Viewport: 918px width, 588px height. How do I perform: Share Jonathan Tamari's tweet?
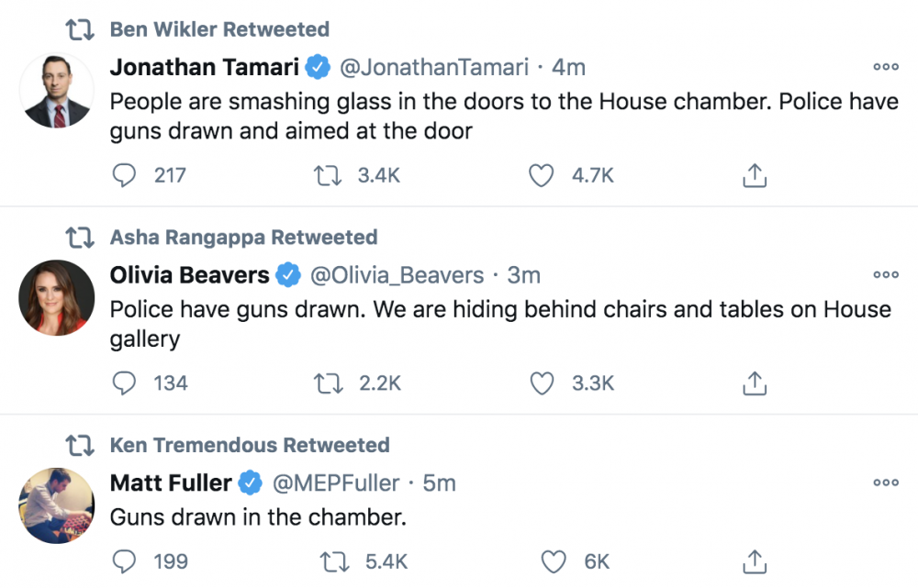tap(755, 175)
